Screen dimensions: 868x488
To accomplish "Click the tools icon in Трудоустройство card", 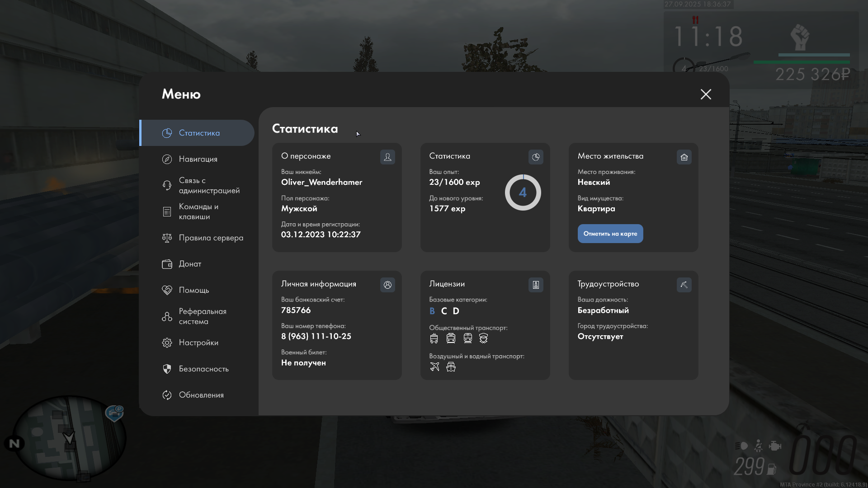I will (684, 285).
